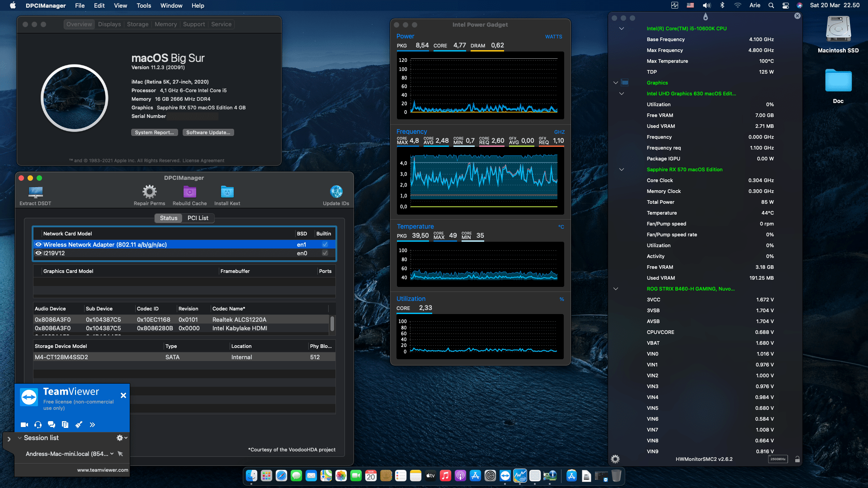Collapse TeamViewer Session list chevron
The image size is (868, 488).
coord(20,438)
